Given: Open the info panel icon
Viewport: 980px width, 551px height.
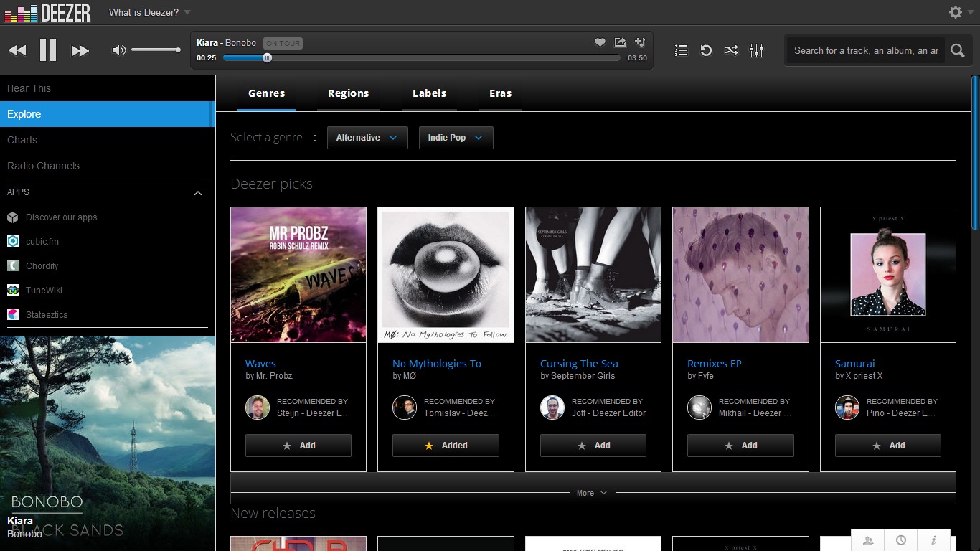Looking at the screenshot, I should [x=933, y=540].
